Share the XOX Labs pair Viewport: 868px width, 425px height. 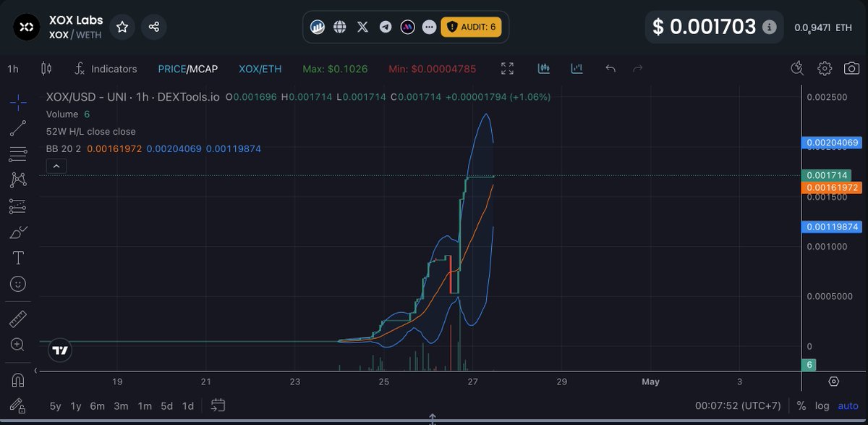tap(154, 27)
